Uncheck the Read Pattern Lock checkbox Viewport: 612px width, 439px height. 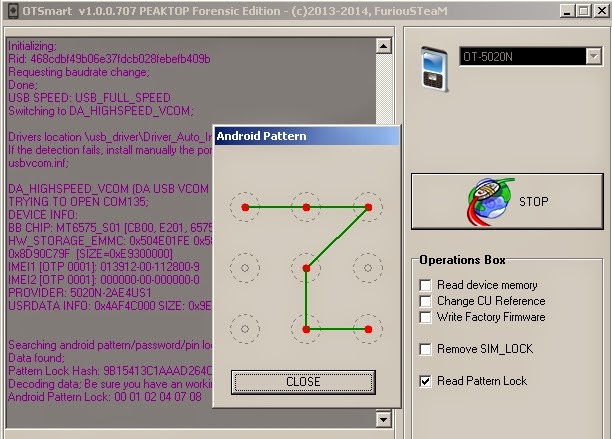[x=425, y=381]
